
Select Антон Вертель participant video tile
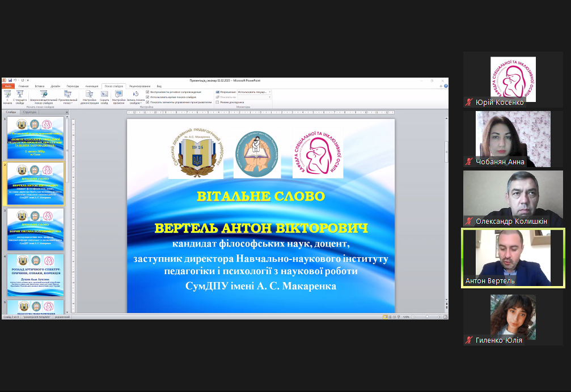pyautogui.click(x=513, y=258)
